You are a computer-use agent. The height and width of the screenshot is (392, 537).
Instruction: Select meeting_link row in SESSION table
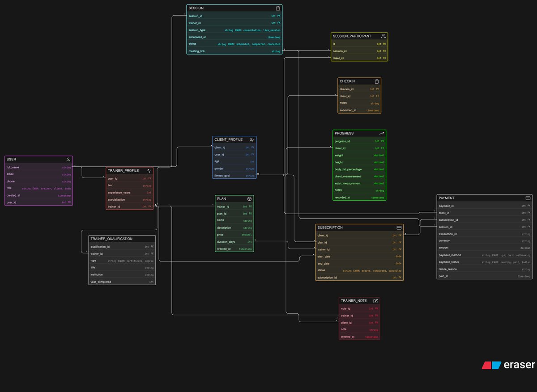[x=234, y=51]
